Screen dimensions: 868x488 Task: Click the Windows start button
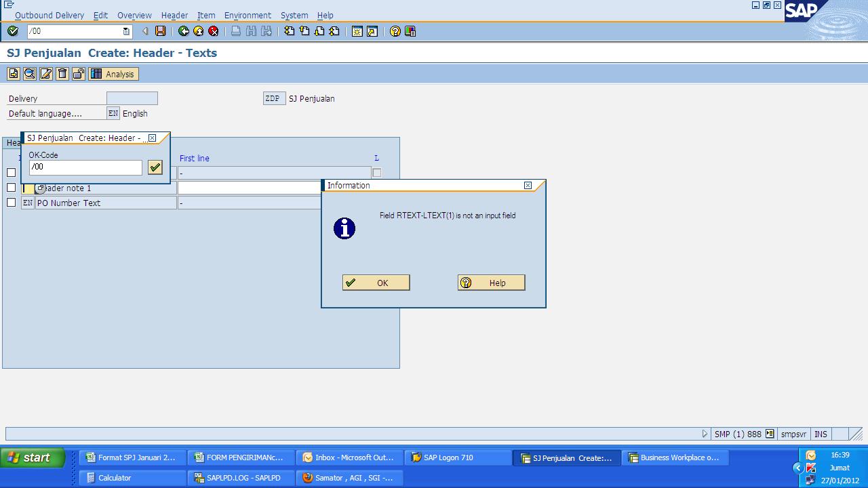33,457
